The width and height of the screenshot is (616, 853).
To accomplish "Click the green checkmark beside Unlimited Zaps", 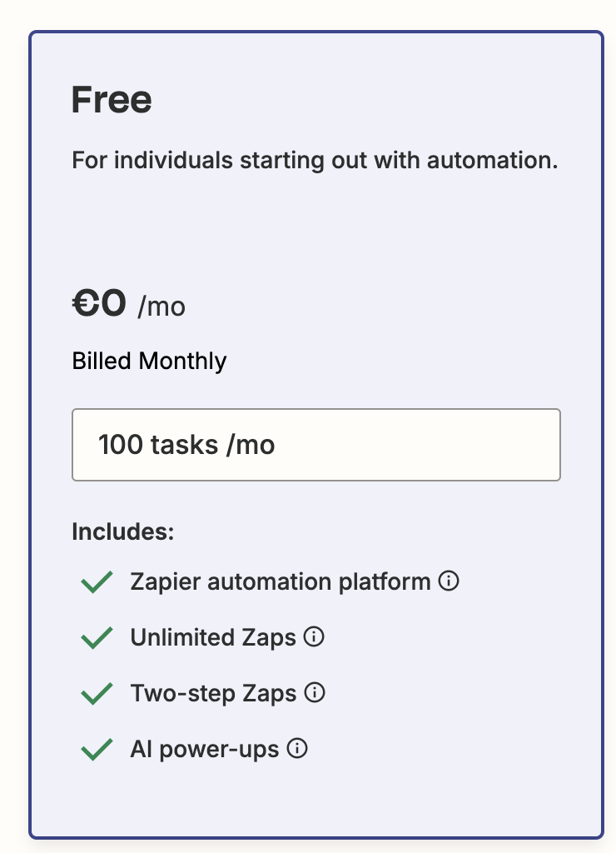I will [96, 637].
